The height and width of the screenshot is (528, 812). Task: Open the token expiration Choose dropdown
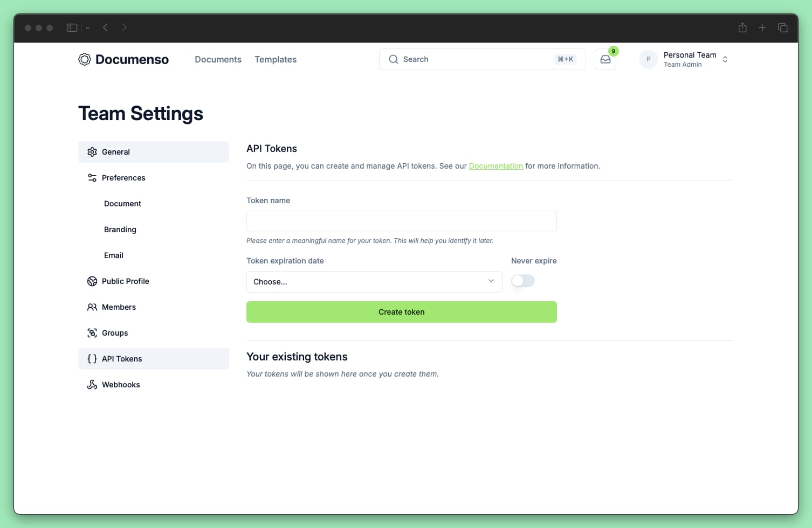[x=374, y=281]
